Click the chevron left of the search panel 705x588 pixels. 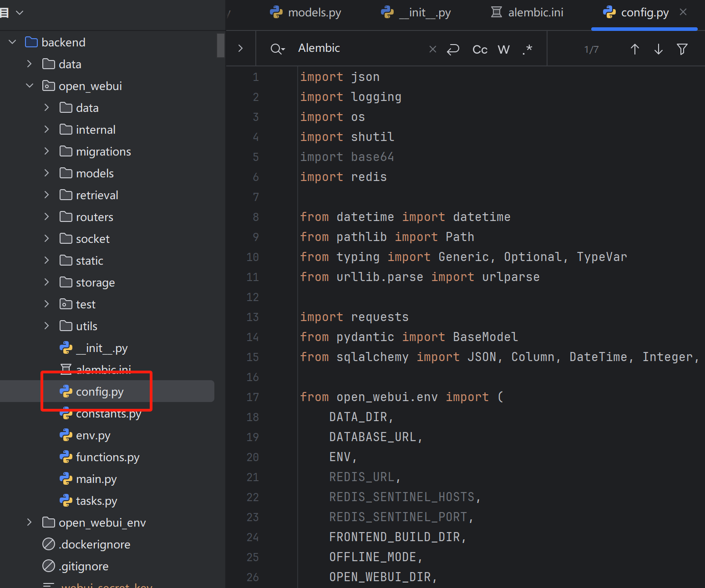click(240, 48)
